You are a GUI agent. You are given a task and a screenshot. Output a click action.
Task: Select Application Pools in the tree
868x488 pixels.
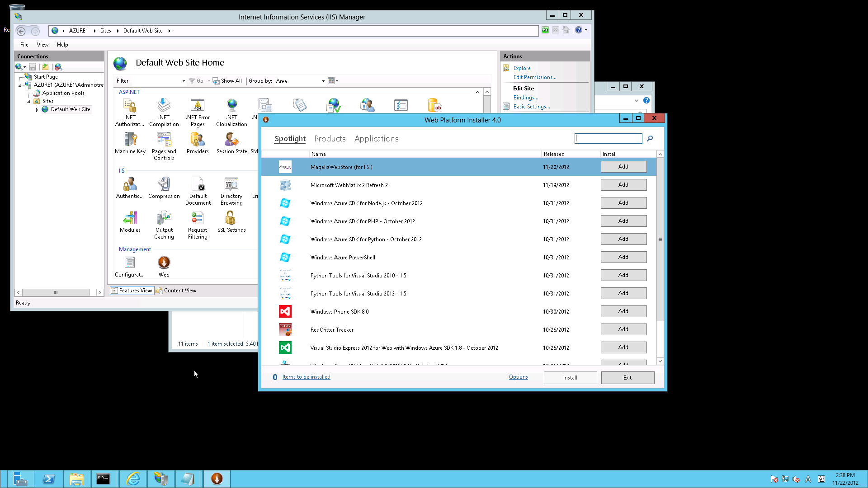point(63,93)
